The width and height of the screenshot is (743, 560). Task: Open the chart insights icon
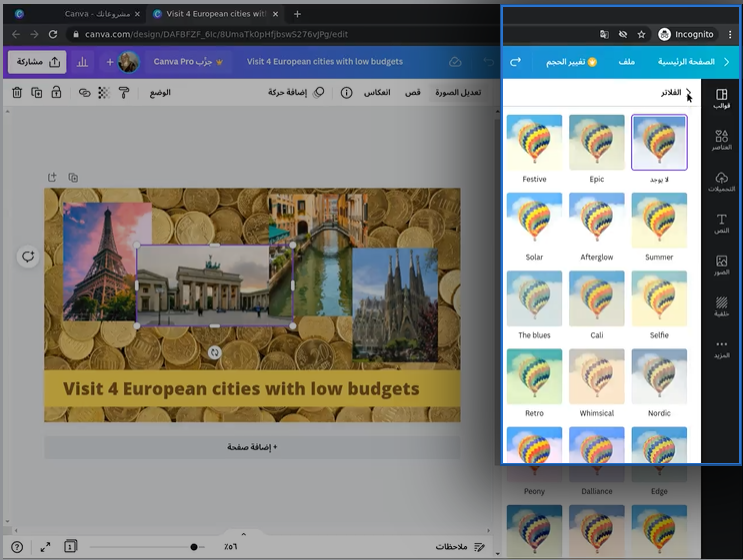tap(82, 62)
